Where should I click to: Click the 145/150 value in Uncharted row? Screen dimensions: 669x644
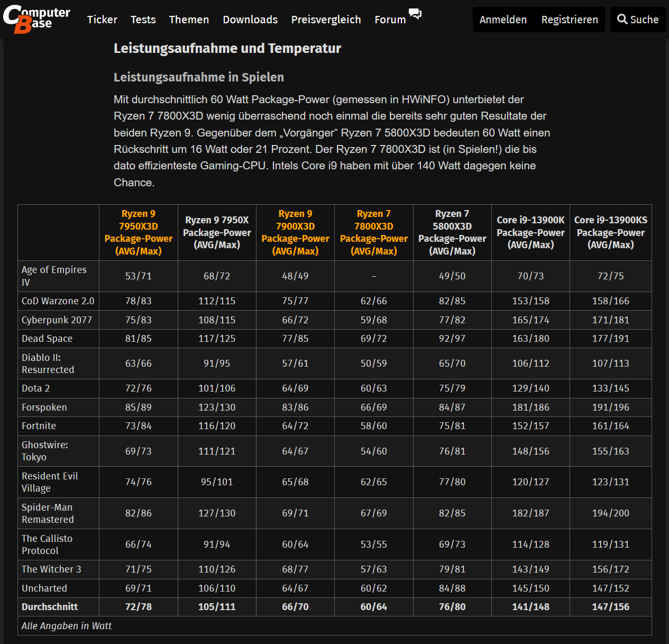pos(530,588)
